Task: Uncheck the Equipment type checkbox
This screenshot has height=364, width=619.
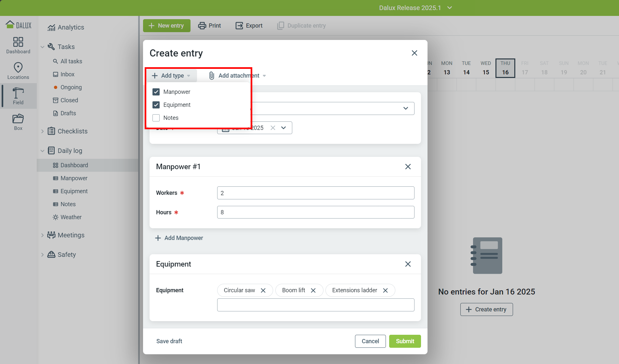Action: (x=156, y=105)
